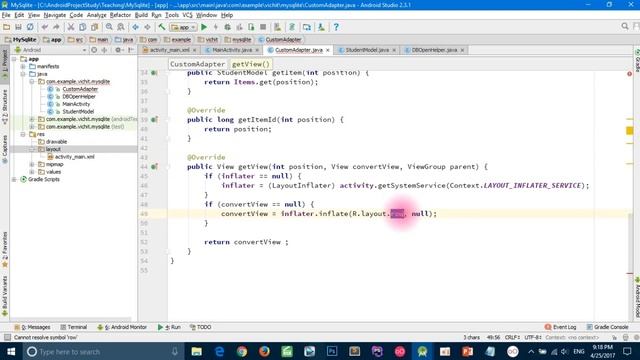Viewport: 640px width, 360px height.
Task: Expand the mipmap folder
Action: pyautogui.click(x=32, y=164)
